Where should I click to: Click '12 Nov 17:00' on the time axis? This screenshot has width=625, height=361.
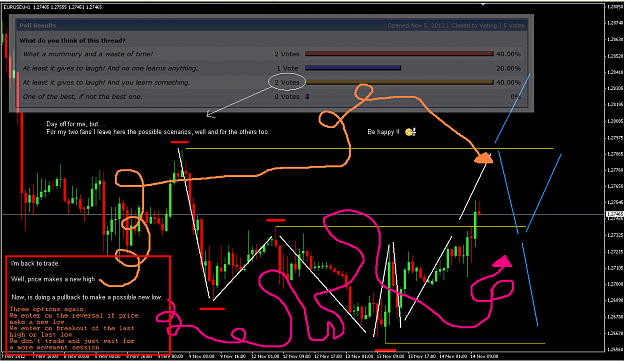pyautogui.click(x=328, y=356)
